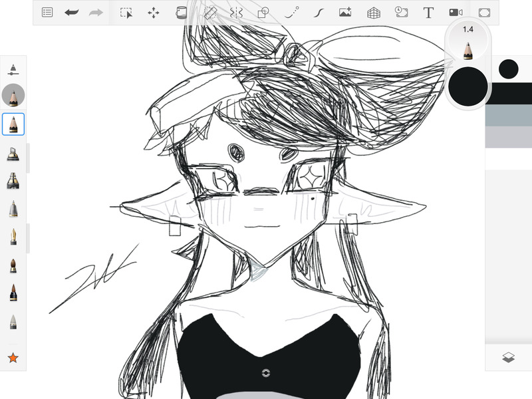Image resolution: width=532 pixels, height=399 pixels.
Task: Pick the white color swatch
Action: [509, 159]
